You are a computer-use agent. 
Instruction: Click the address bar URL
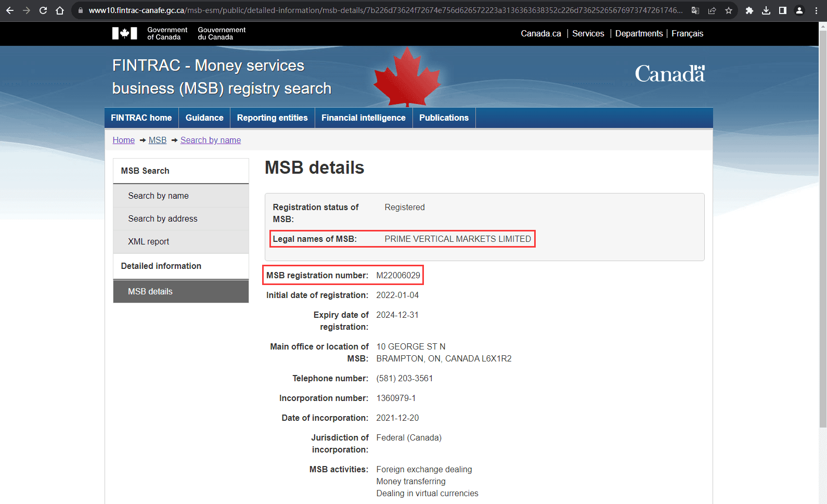(x=385, y=10)
